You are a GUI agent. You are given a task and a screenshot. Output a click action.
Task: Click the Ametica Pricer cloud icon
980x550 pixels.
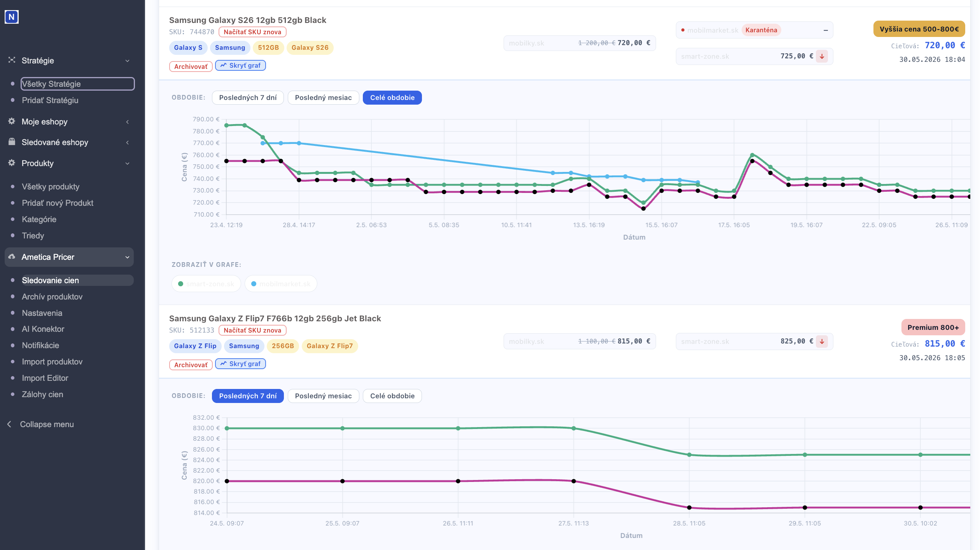12,257
